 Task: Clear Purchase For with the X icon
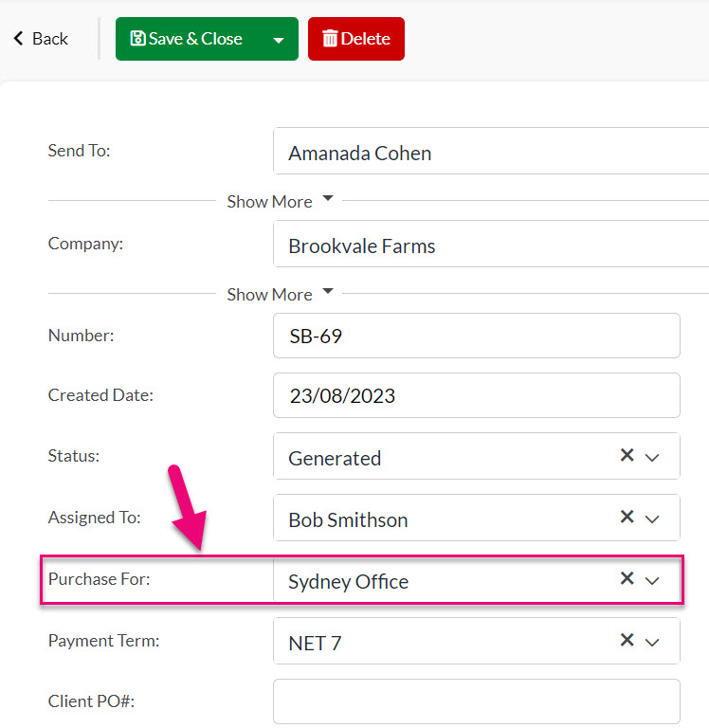pyautogui.click(x=627, y=578)
